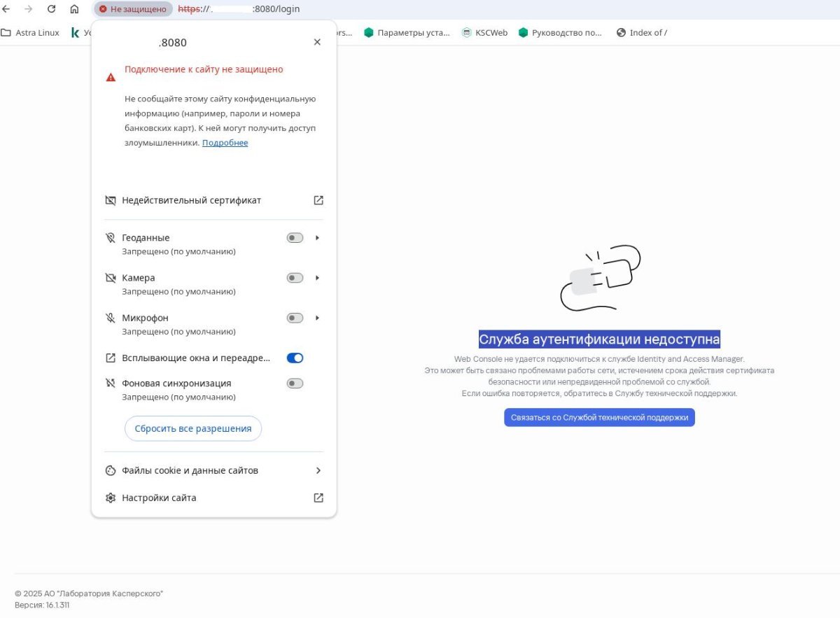Open the KSCWeb bookmark
This screenshot has height=618, width=840.
click(485, 32)
